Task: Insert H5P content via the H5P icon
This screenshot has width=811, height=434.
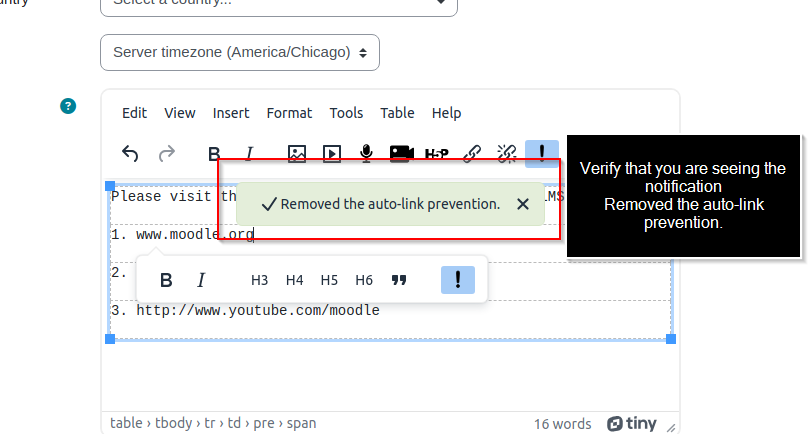Action: click(437, 154)
